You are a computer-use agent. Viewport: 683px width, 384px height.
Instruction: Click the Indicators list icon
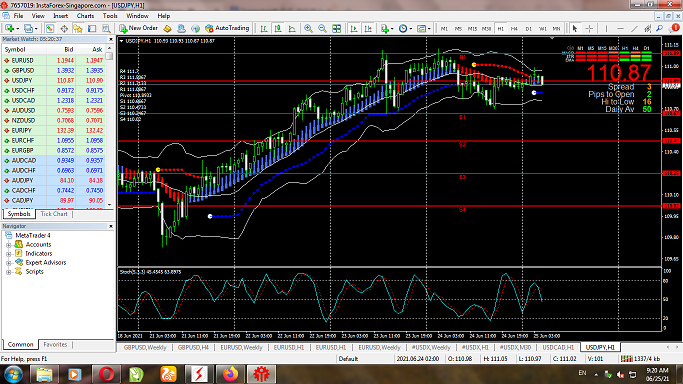(x=385, y=28)
